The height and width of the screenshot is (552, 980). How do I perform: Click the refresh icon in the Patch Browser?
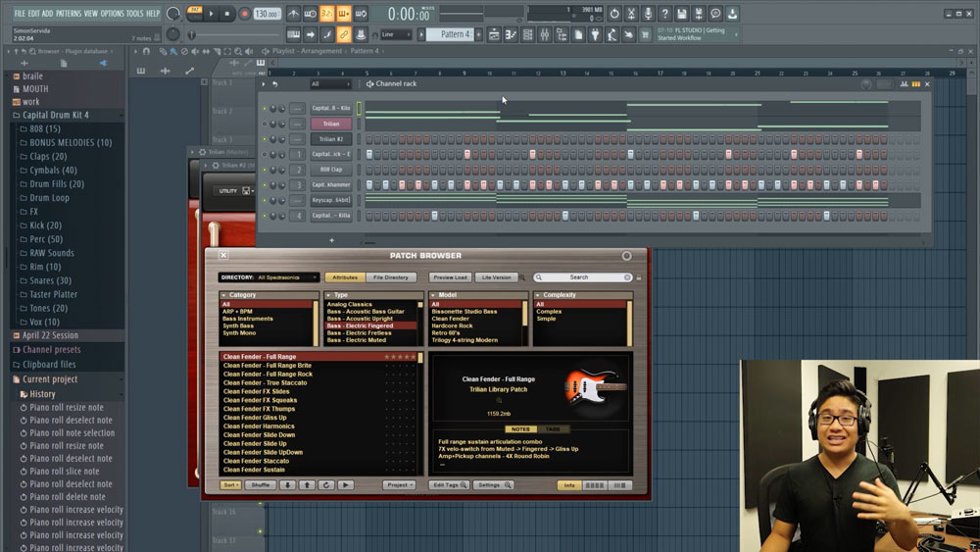point(326,485)
